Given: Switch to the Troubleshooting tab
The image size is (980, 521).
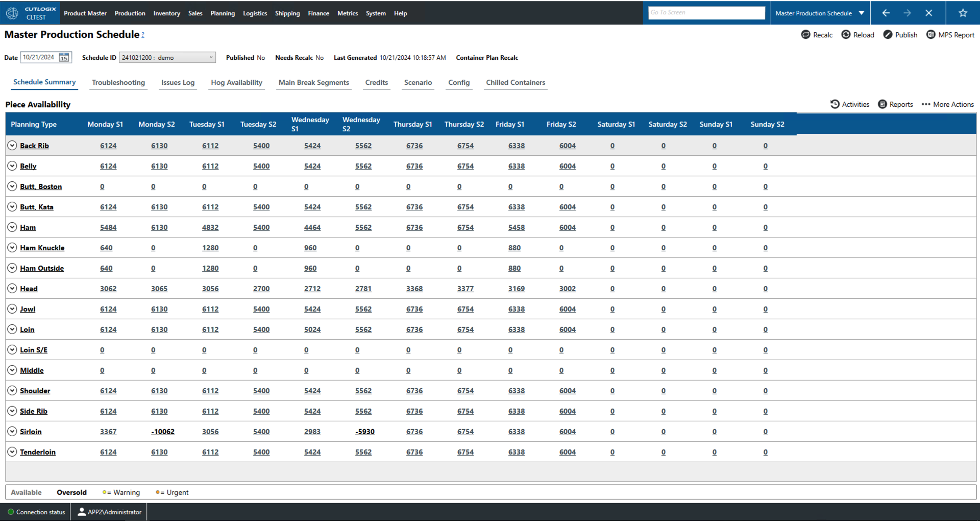Looking at the screenshot, I should (x=118, y=83).
